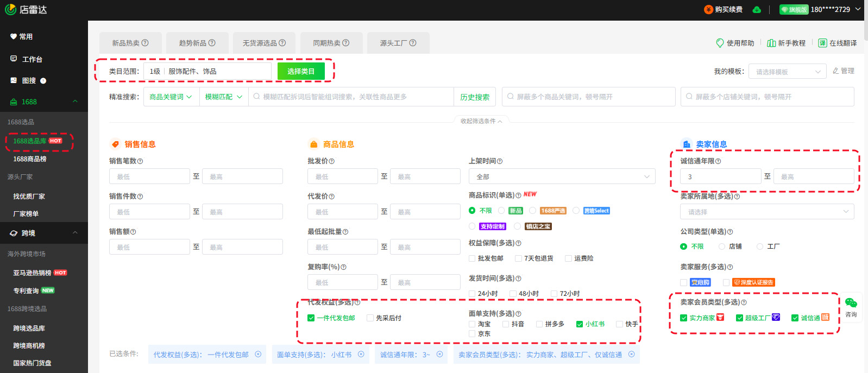Open the 上架时间 dropdown
Viewport: 868px width, 373px height.
562,176
